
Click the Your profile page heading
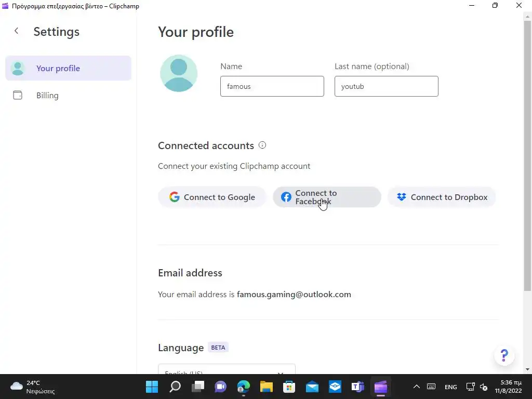pos(196,32)
